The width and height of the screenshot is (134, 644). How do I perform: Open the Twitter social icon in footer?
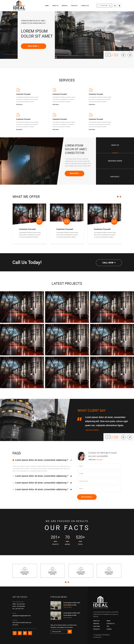(x=20, y=633)
